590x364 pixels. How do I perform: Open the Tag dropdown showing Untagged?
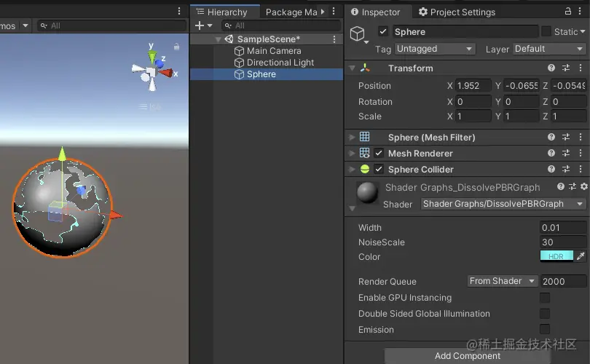click(x=435, y=49)
